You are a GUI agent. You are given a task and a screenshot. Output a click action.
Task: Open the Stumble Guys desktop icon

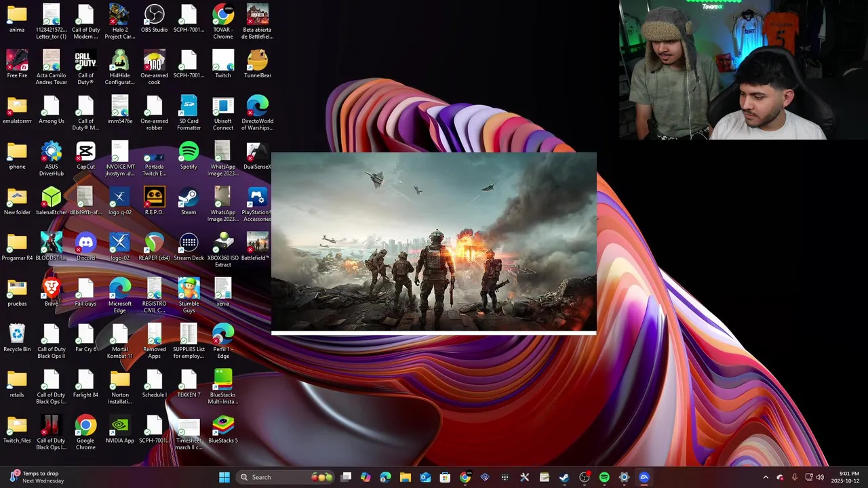pos(189,296)
